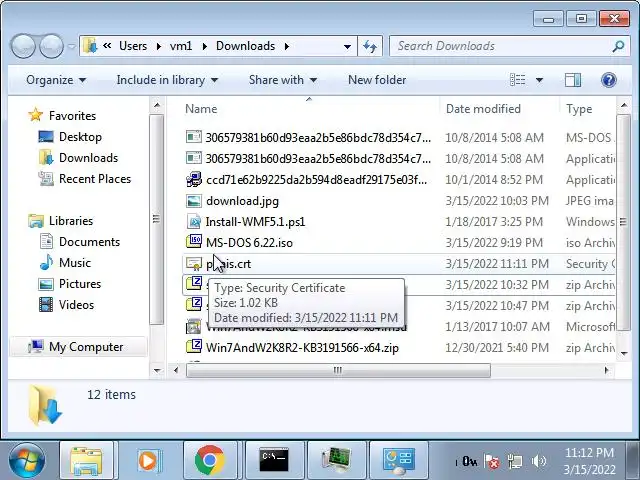
Task: Click navigation pane scroll up arrow
Action: coord(157,106)
